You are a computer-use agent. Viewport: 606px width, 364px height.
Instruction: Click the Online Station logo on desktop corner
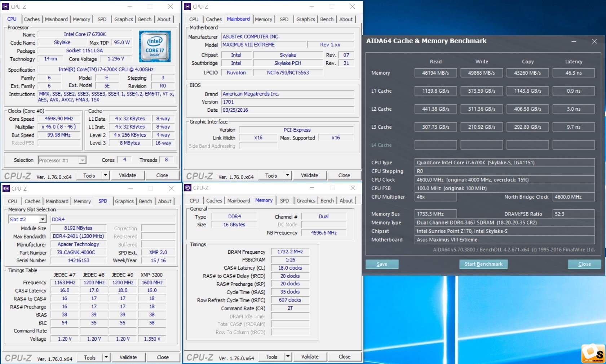click(593, 353)
